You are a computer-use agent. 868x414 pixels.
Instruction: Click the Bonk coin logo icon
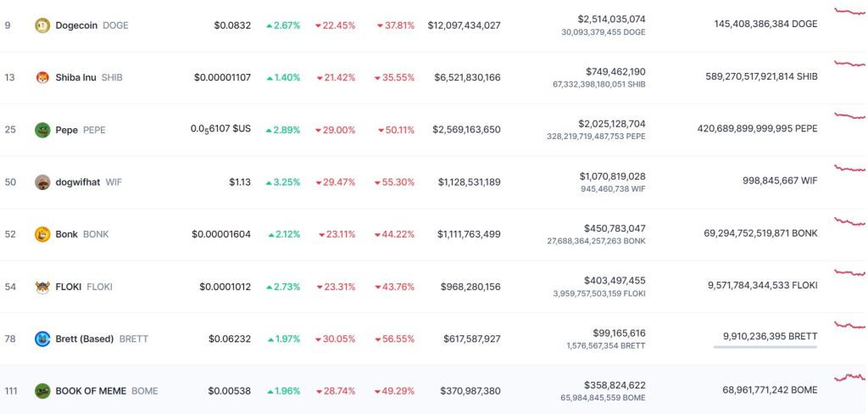tap(42, 234)
